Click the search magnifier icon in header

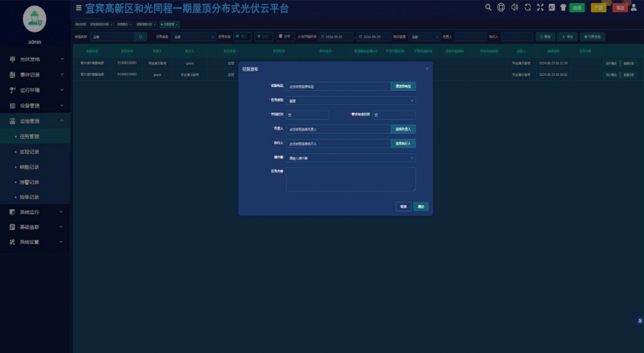point(488,7)
